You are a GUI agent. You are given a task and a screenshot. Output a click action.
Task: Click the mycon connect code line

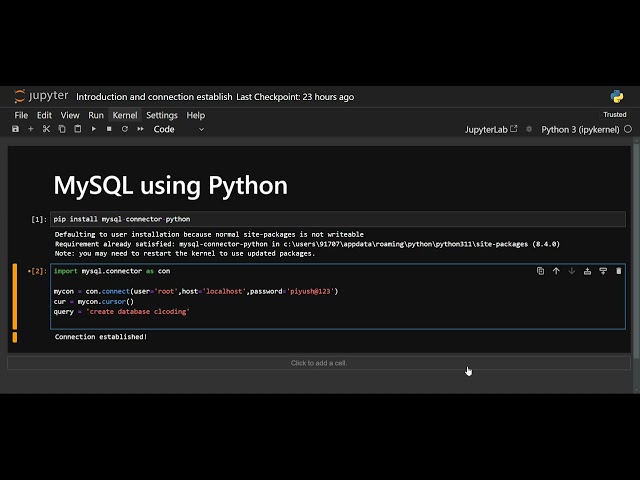pyautogui.click(x=196, y=291)
